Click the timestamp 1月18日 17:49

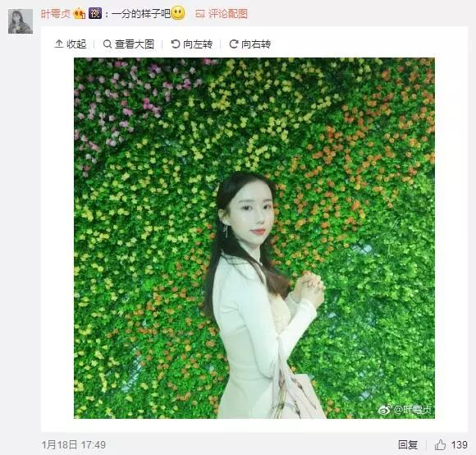pyautogui.click(x=74, y=445)
